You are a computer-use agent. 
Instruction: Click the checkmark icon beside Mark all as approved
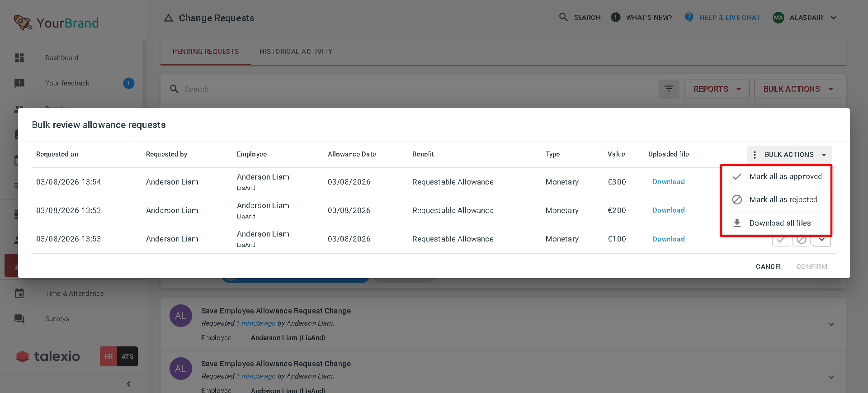coord(737,176)
